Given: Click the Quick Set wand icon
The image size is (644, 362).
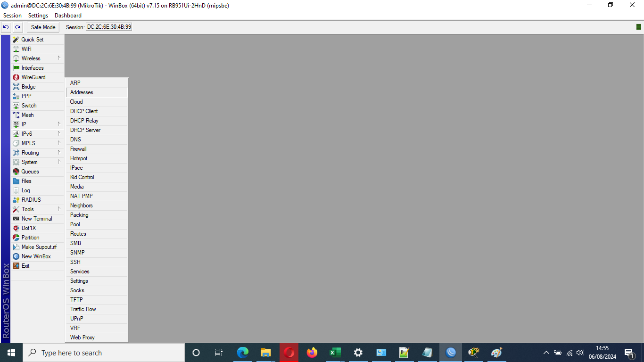Looking at the screenshot, I should click(x=16, y=40).
